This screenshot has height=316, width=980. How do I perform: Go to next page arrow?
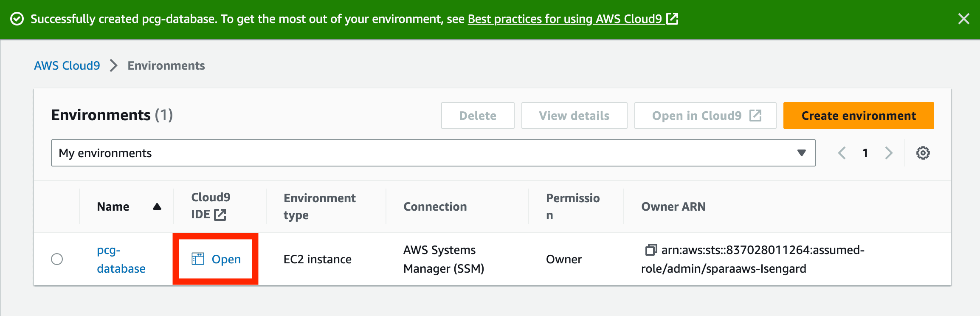pyautogui.click(x=889, y=153)
